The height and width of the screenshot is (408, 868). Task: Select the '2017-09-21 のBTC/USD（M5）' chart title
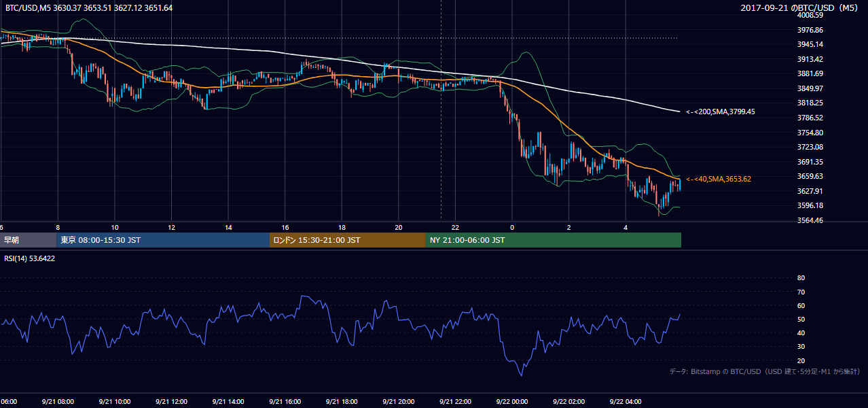pos(801,7)
